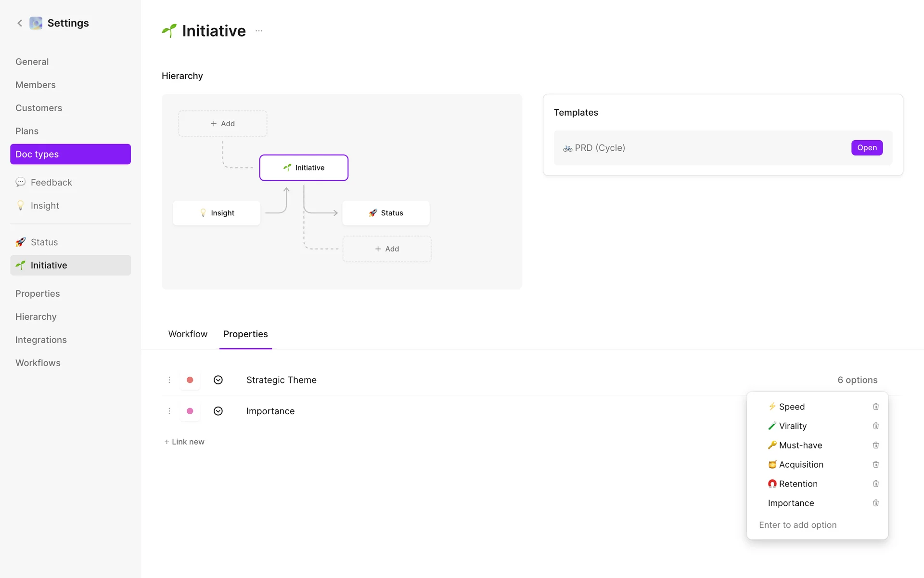This screenshot has width=924, height=578.
Task: Delete the Speed option with its trash icon
Action: pyautogui.click(x=876, y=407)
